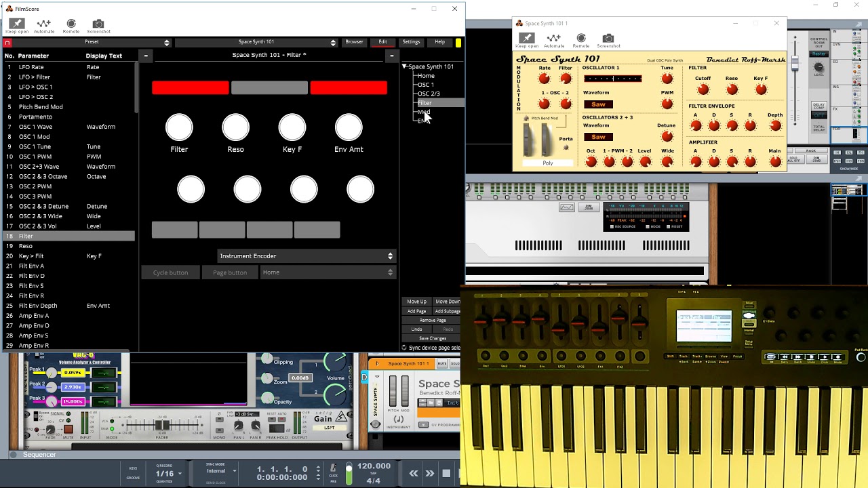The image size is (868, 488).
Task: Click Automate icon in FilmScore window
Action: pyautogui.click(x=44, y=25)
